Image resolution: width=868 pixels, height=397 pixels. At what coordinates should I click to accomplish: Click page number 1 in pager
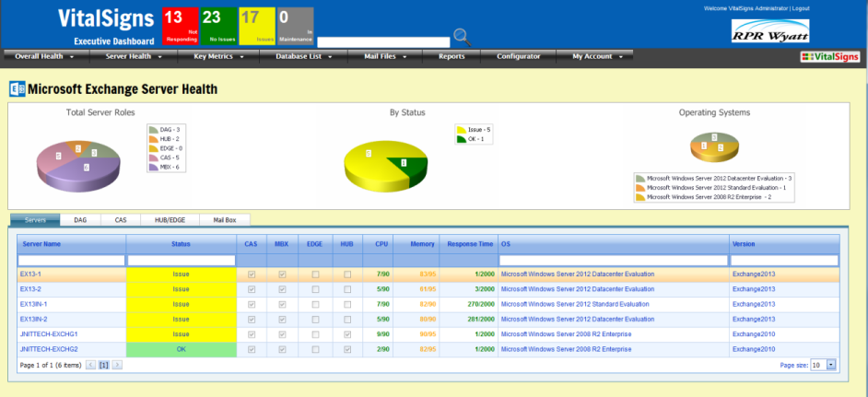click(104, 365)
